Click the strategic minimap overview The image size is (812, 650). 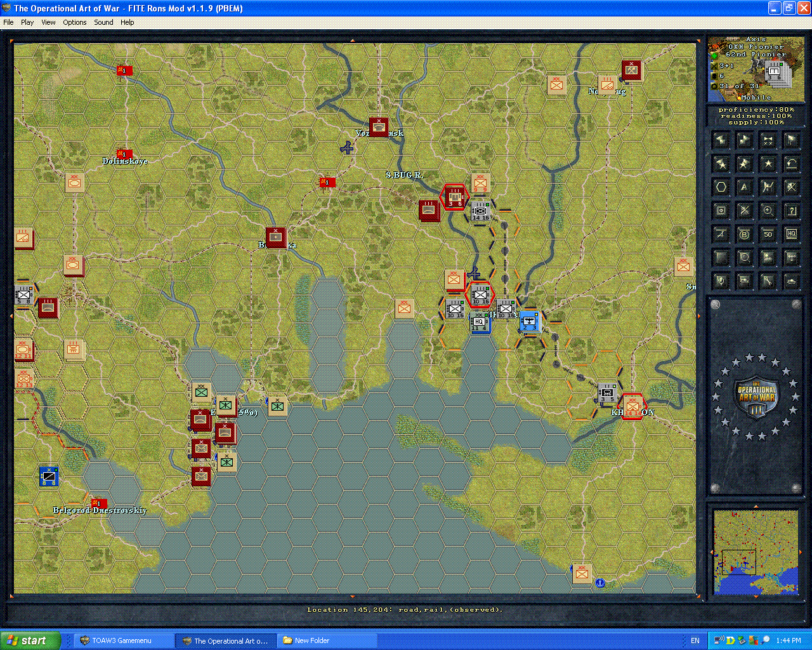[x=756, y=552]
